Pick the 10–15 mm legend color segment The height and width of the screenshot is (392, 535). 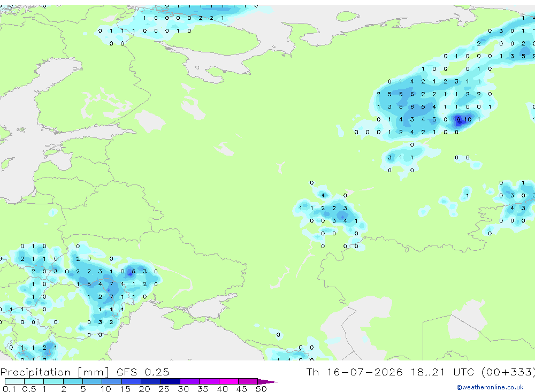tap(112, 381)
